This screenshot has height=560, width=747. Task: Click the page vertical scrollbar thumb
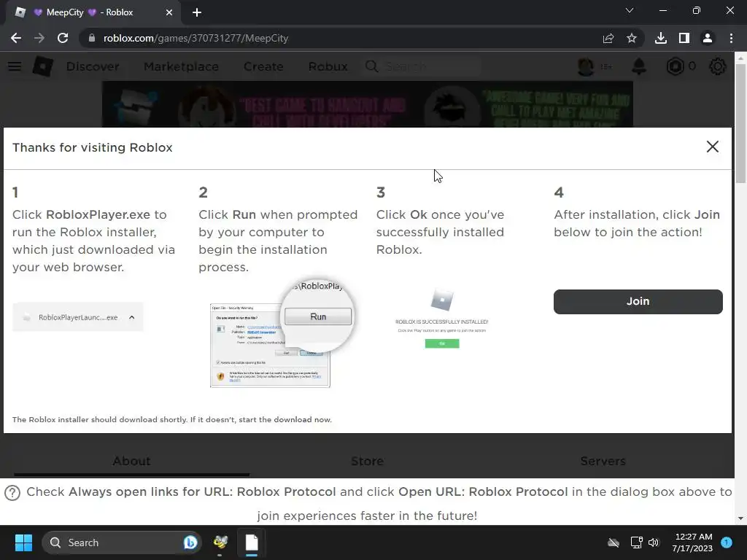[x=740, y=122]
